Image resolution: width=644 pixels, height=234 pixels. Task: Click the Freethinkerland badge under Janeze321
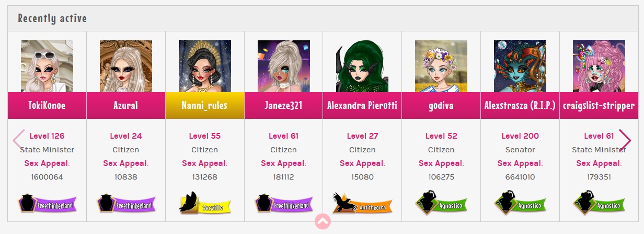pyautogui.click(x=283, y=204)
